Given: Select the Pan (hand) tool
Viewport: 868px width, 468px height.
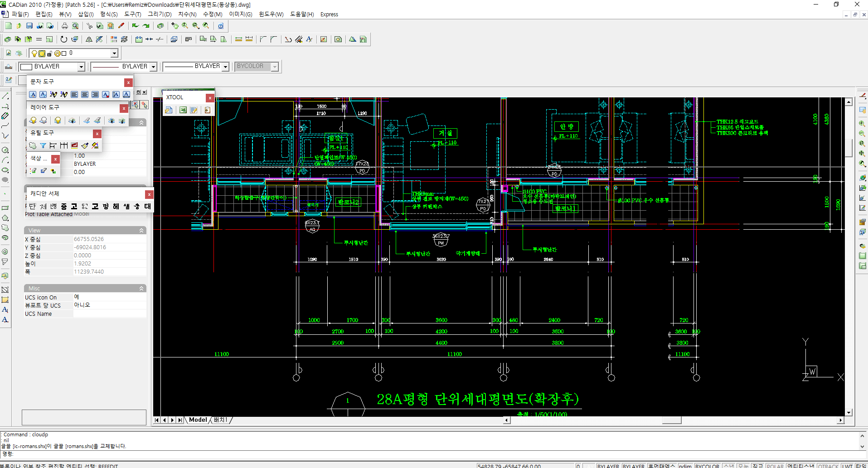Looking at the screenshot, I should point(175,26).
